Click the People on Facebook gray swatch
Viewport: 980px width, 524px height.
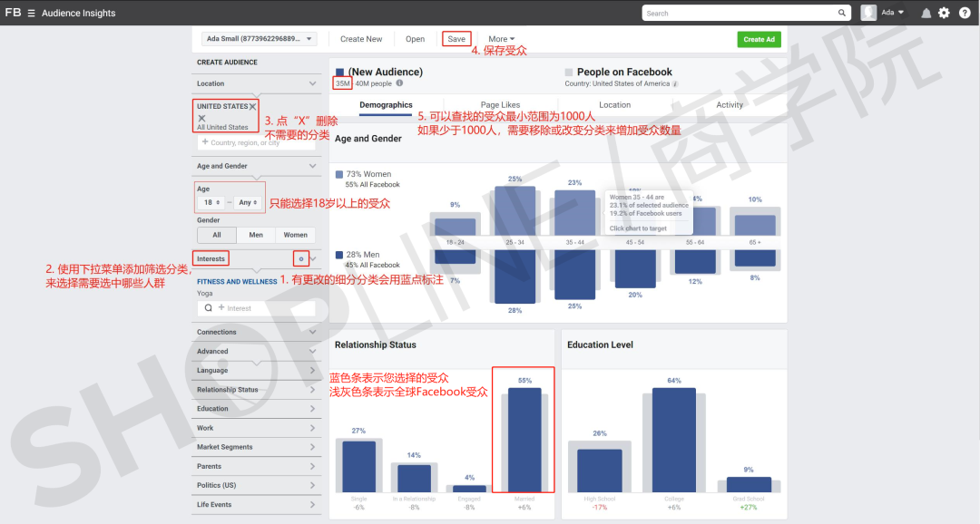point(569,73)
